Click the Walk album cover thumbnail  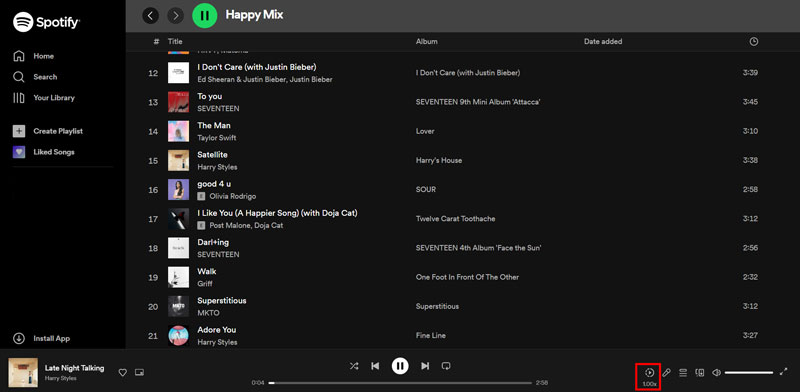[179, 277]
